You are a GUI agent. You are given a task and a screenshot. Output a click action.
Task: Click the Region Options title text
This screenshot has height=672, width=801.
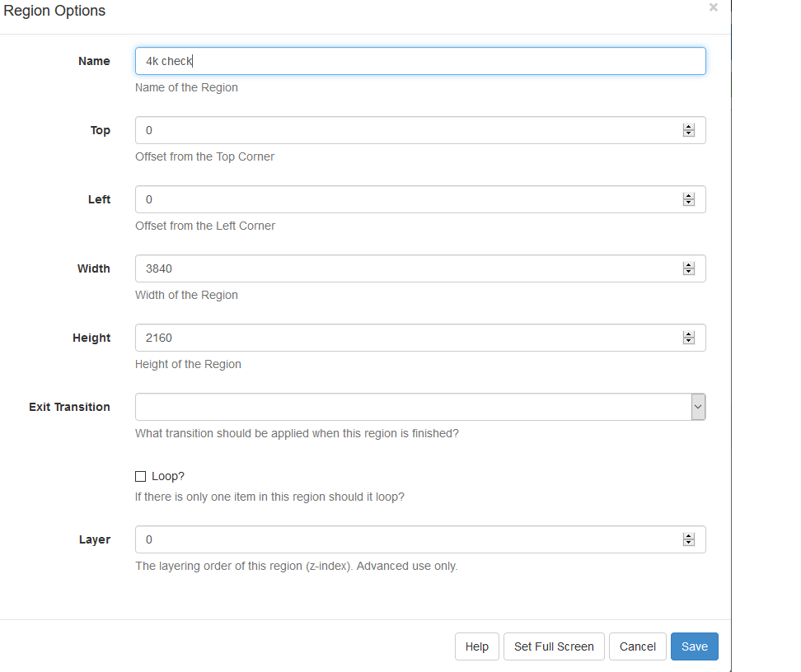coord(54,11)
